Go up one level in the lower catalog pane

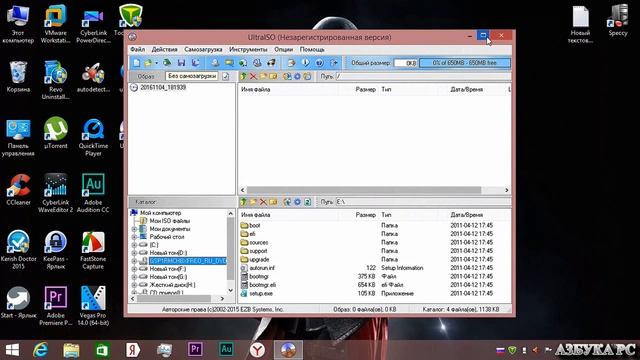244,202
